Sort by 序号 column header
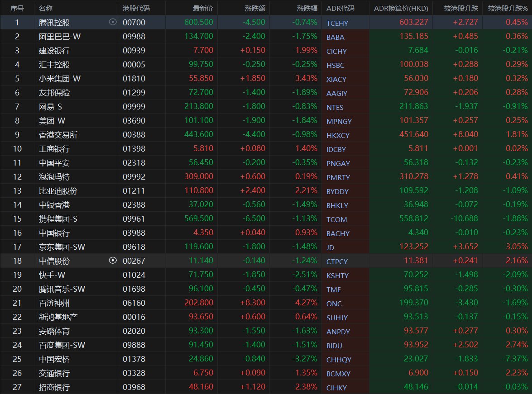Viewport: 532px width, 394px height. point(17,8)
